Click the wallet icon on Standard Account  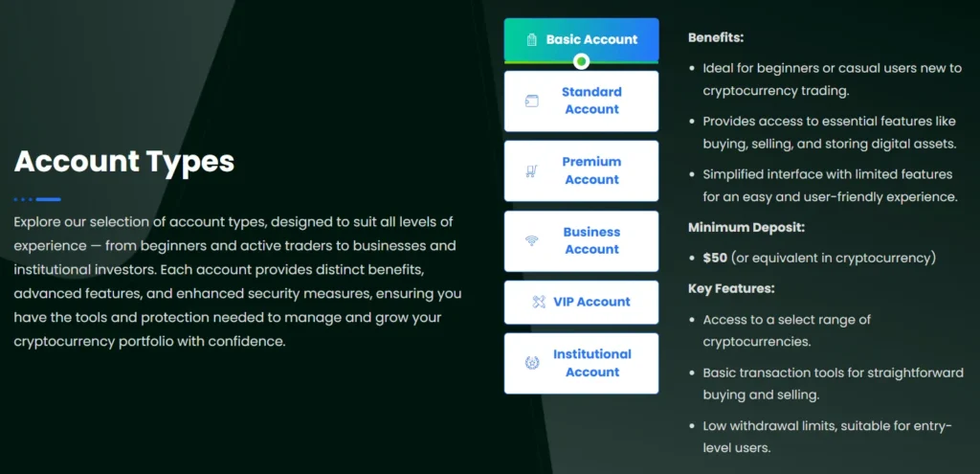click(x=532, y=101)
